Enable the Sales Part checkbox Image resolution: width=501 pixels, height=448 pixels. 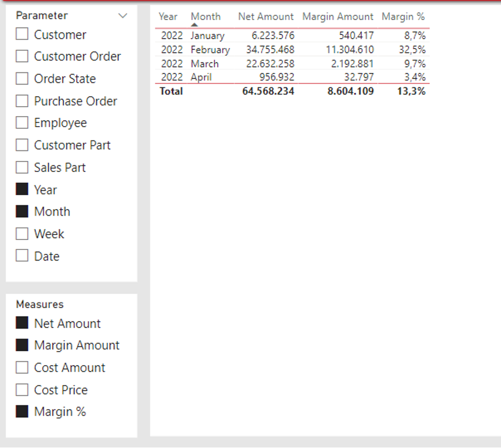coord(22,167)
